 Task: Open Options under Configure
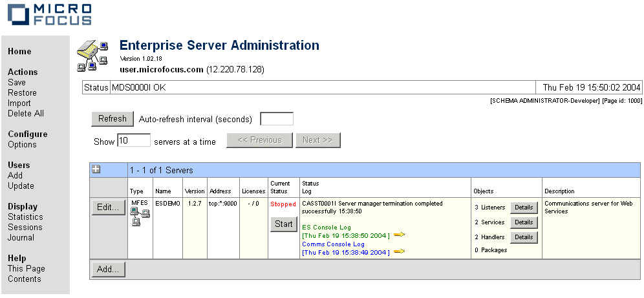22,145
